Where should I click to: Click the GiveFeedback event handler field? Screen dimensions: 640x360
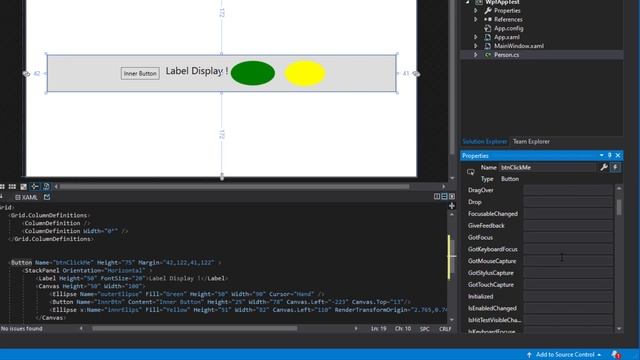[568, 225]
